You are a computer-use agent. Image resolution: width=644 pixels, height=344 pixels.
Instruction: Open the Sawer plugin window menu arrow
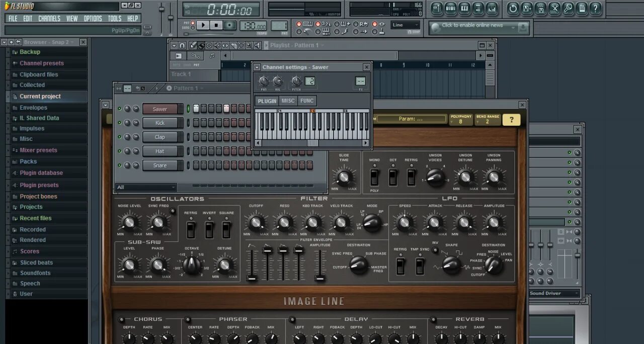(x=105, y=105)
